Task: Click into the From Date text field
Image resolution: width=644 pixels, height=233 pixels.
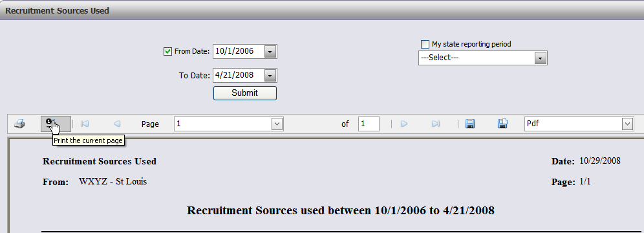Action: click(x=239, y=52)
